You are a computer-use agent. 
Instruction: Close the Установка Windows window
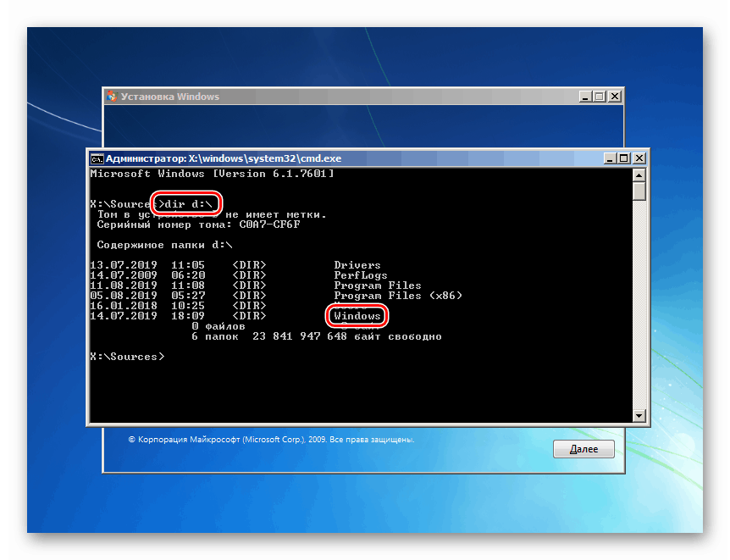[615, 97]
